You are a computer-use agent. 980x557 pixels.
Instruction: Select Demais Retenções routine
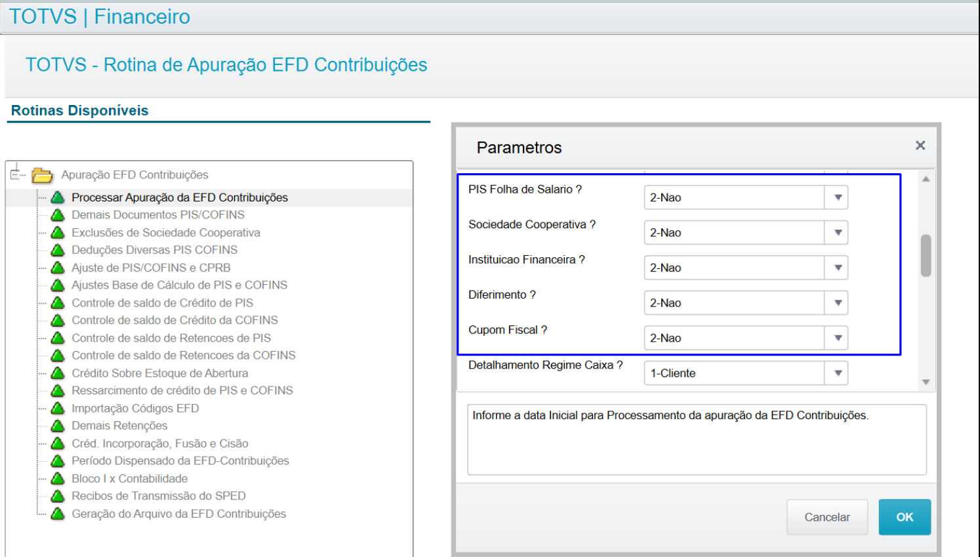119,426
